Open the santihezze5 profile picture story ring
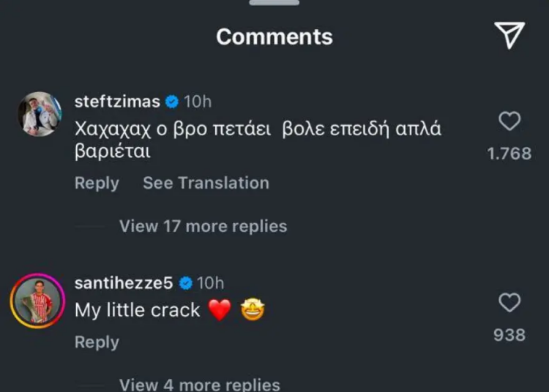The height and width of the screenshot is (392, 549). click(x=39, y=300)
